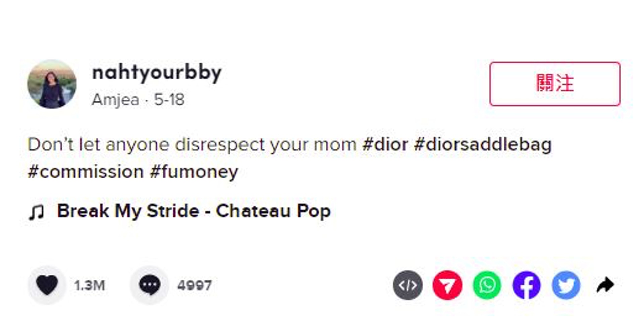644x321 pixels.
Task: Open the nahtyourbby username link
Action: [157, 72]
